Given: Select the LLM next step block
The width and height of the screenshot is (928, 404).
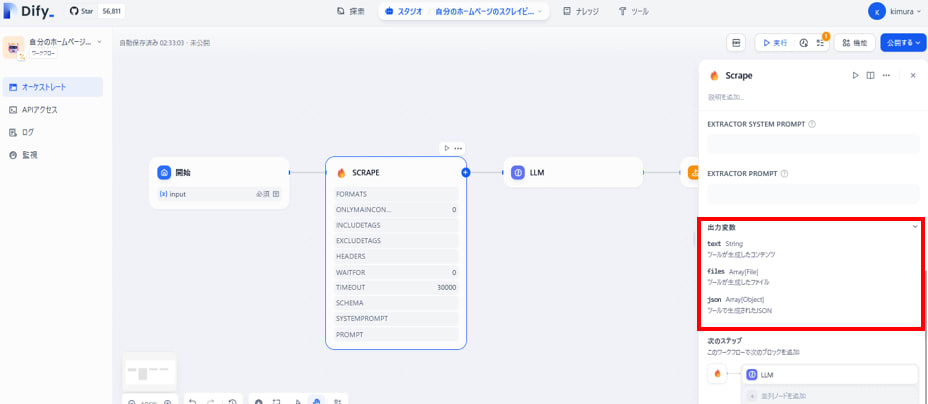Looking at the screenshot, I should [x=830, y=374].
